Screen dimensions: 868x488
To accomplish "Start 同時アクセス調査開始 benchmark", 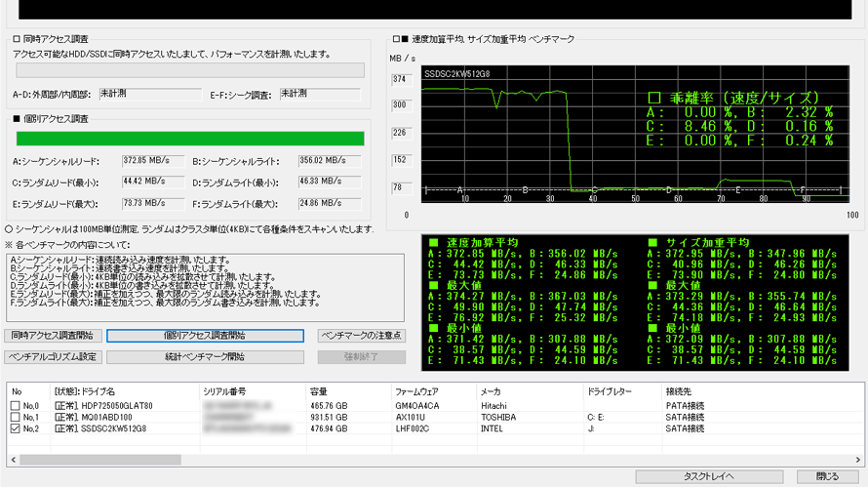I will tap(53, 336).
